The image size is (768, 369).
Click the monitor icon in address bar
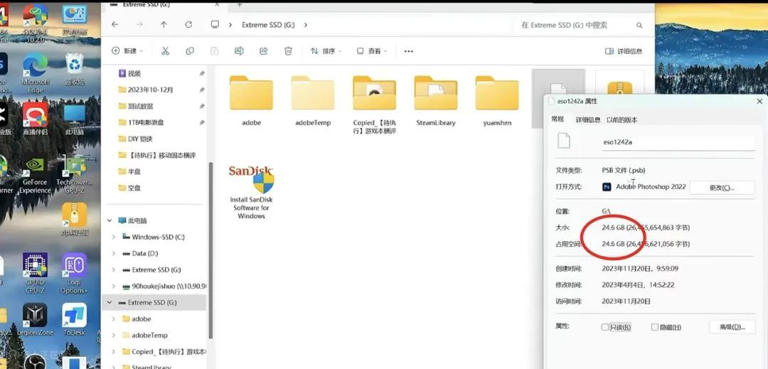(x=215, y=25)
